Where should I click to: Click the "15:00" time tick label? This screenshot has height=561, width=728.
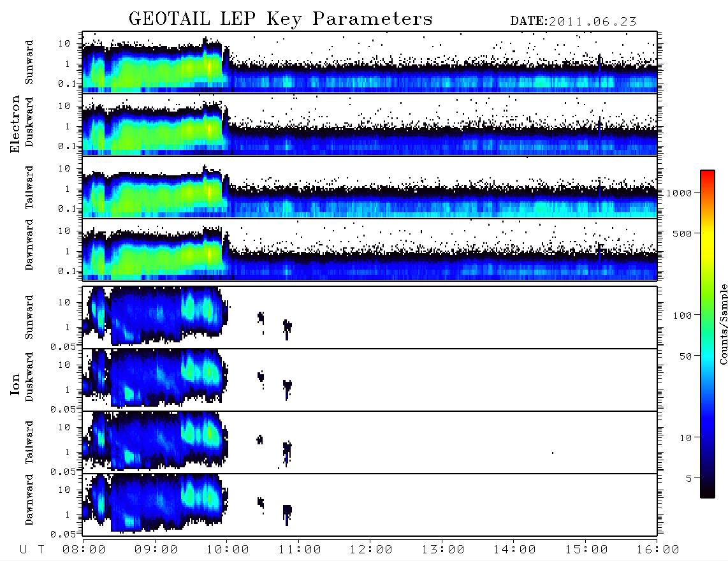click(586, 550)
